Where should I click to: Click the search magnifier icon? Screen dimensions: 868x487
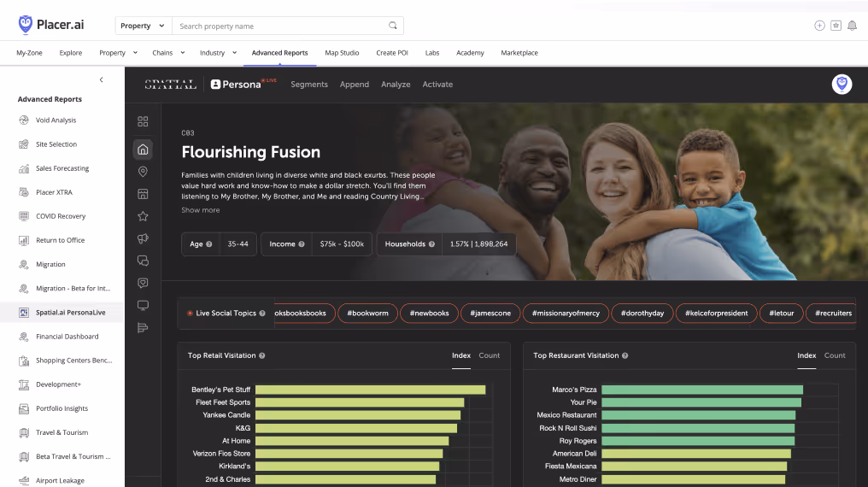pyautogui.click(x=392, y=26)
